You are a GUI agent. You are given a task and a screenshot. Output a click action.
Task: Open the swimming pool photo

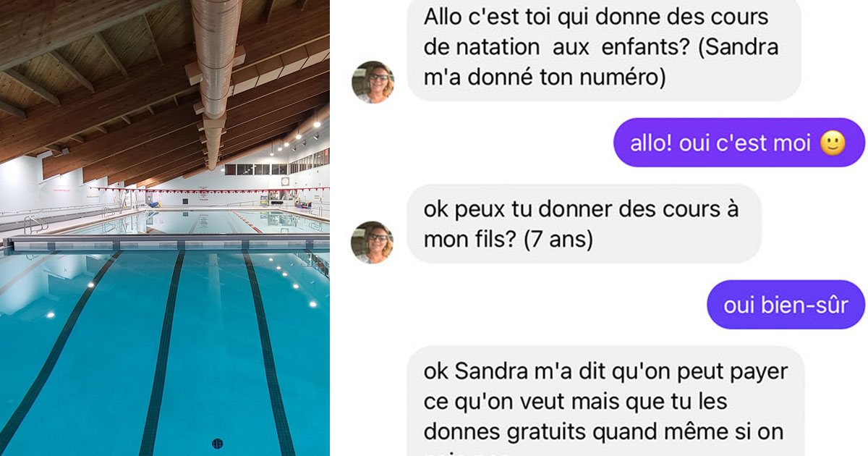coord(165,228)
